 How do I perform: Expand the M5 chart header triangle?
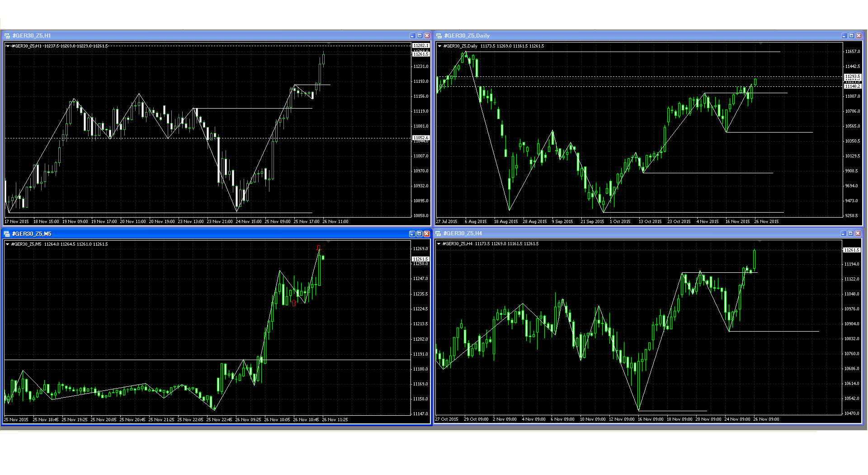(8, 244)
